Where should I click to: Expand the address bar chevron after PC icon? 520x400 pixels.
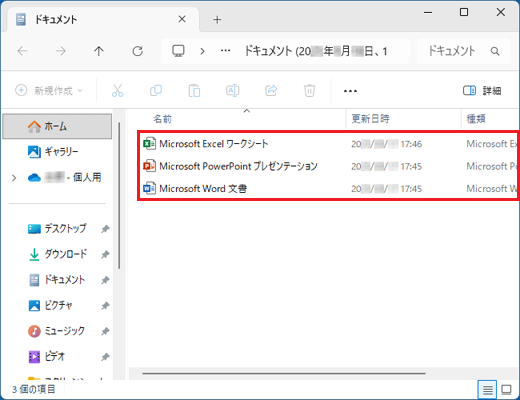coord(202,51)
